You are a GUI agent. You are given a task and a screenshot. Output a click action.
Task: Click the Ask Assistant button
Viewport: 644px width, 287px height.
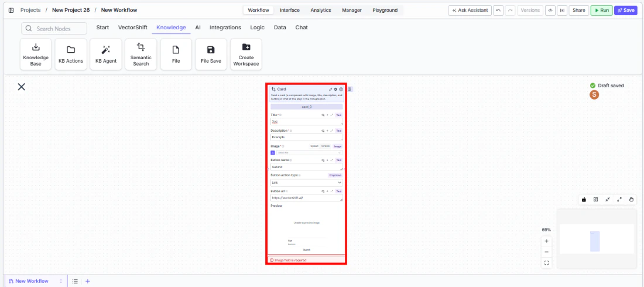(470, 11)
